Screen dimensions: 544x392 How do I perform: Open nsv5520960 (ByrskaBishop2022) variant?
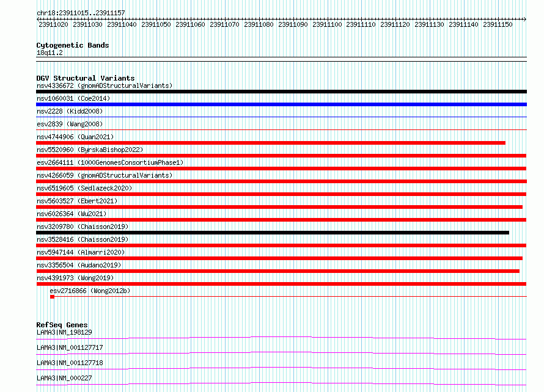(90, 150)
